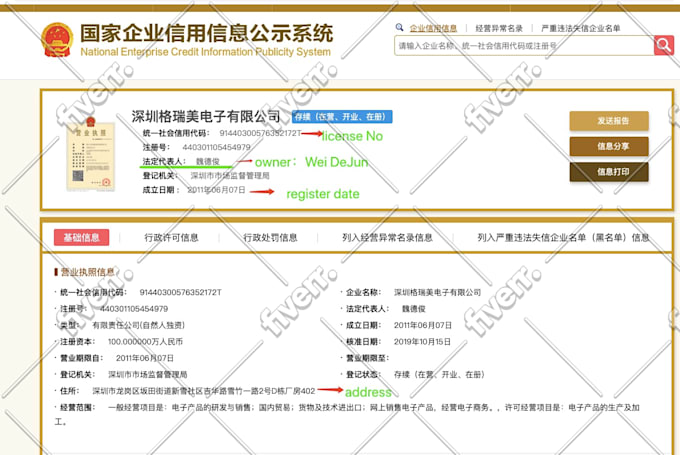Click the company title 深圳格瑞美电子有限公司
Viewport: 680px width, 455px height.
(x=206, y=116)
